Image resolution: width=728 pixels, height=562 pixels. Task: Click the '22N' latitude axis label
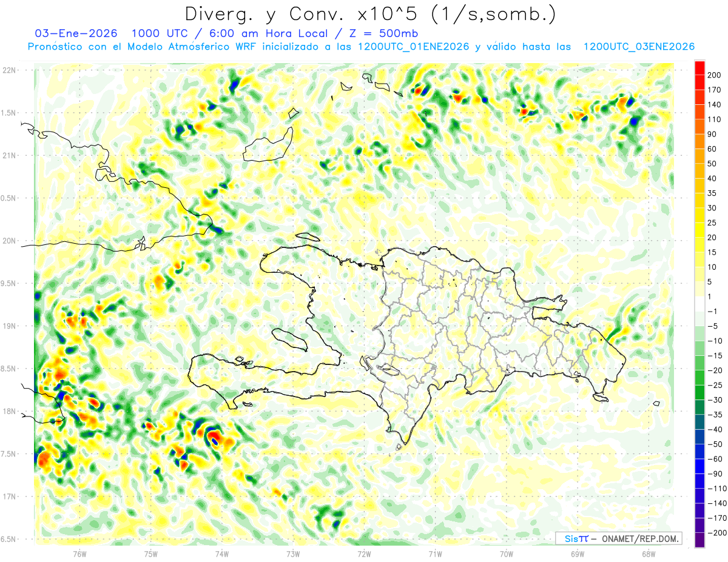click(x=8, y=70)
